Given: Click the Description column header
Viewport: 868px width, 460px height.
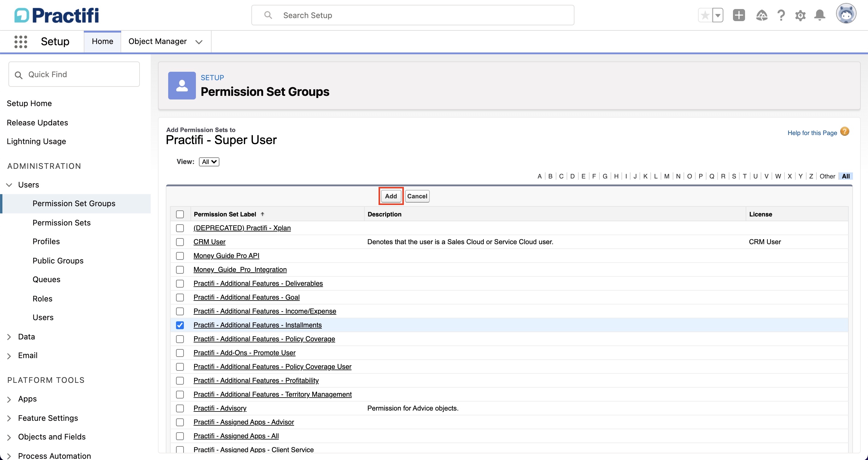Looking at the screenshot, I should [385, 214].
